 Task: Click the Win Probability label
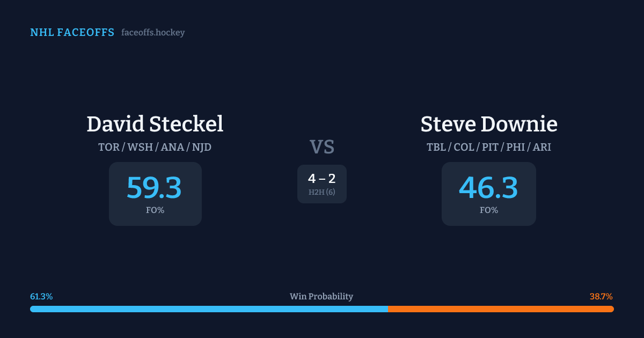321,297
